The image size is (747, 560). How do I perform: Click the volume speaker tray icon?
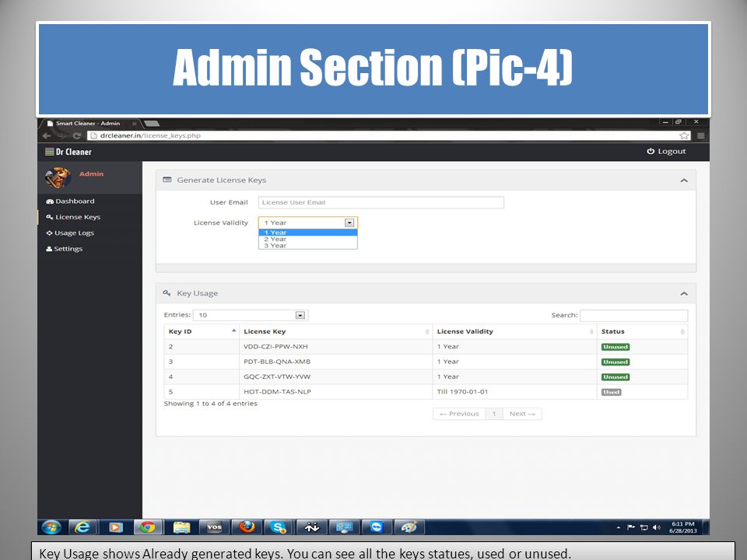[657, 527]
